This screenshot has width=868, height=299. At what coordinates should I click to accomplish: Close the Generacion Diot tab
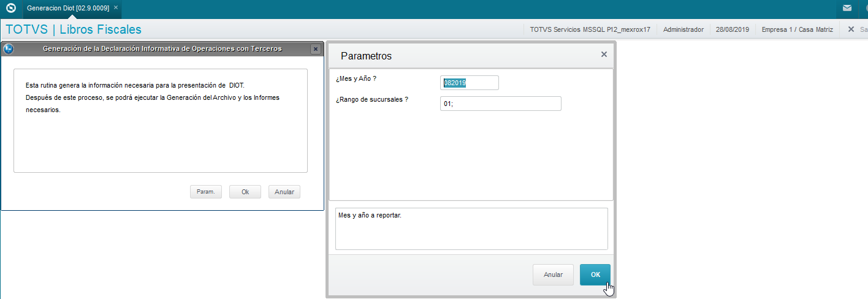(x=116, y=8)
